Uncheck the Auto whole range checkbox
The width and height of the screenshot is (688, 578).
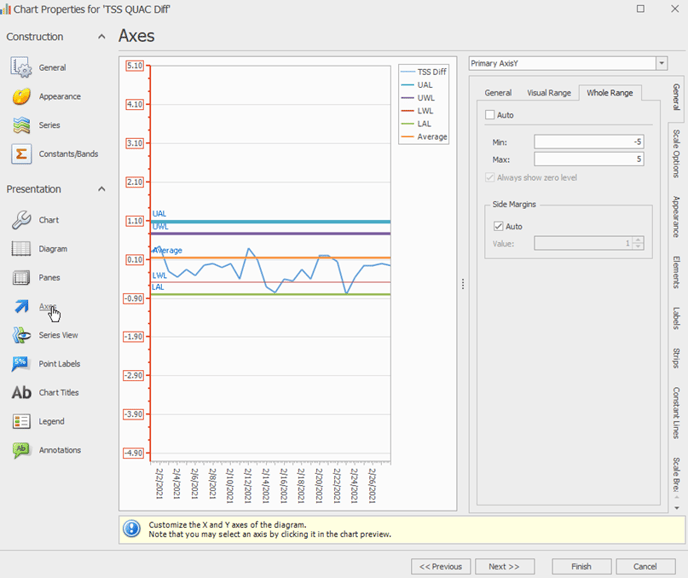[x=490, y=115]
